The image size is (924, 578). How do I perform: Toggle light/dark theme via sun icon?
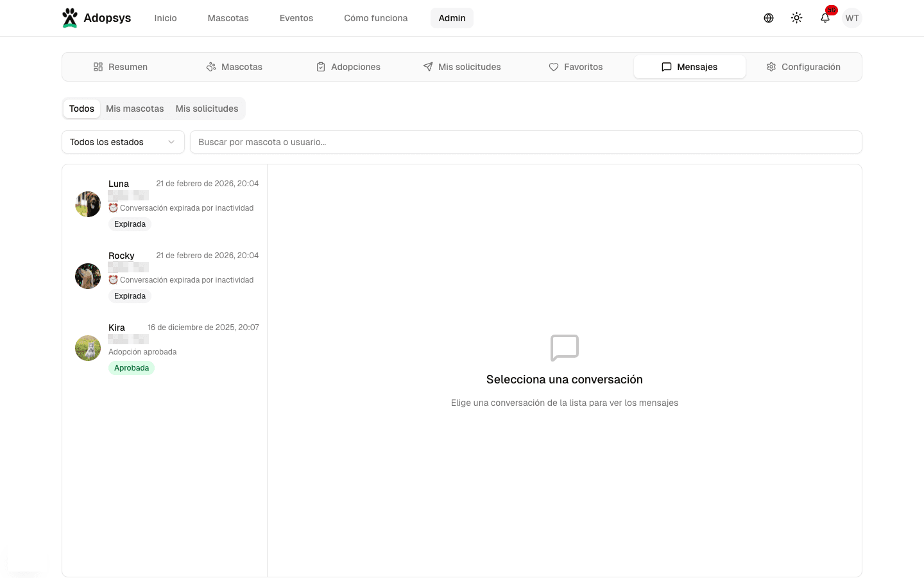click(x=796, y=18)
